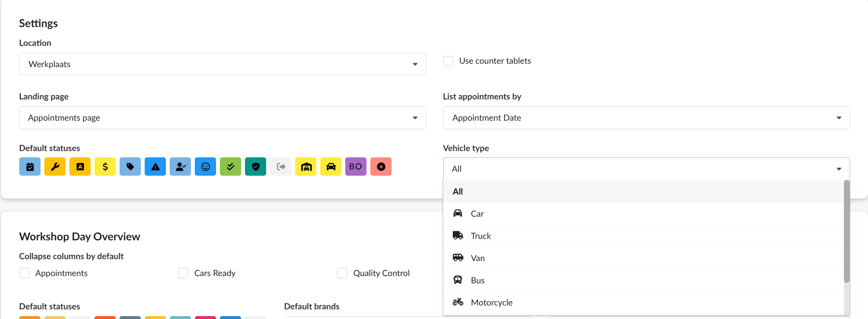868x319 pixels.
Task: Click the red circled X status icon
Action: point(381,166)
